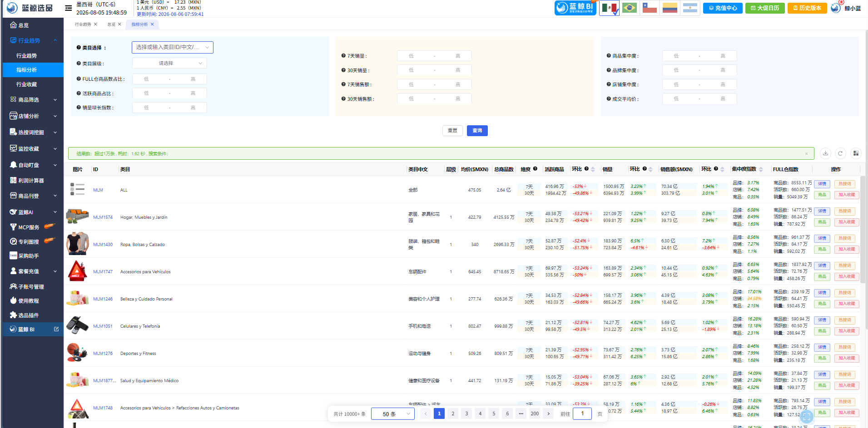Click the help icon beside 7天销量
The width and height of the screenshot is (868, 428).
[x=343, y=56]
